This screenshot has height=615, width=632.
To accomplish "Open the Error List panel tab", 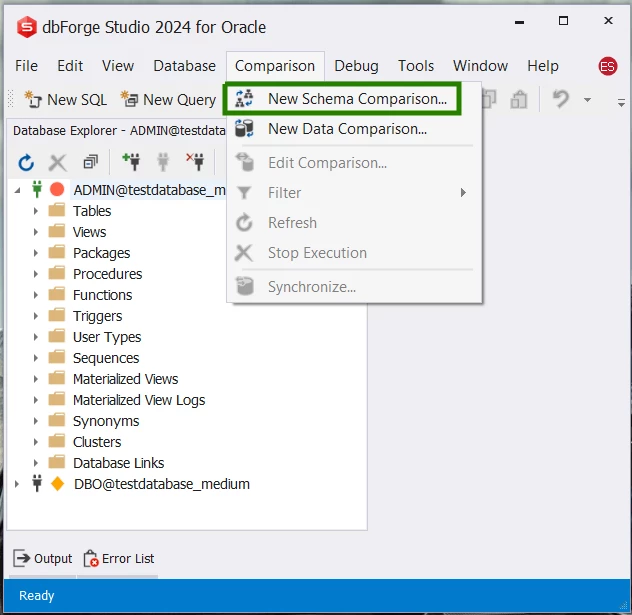I will point(119,559).
